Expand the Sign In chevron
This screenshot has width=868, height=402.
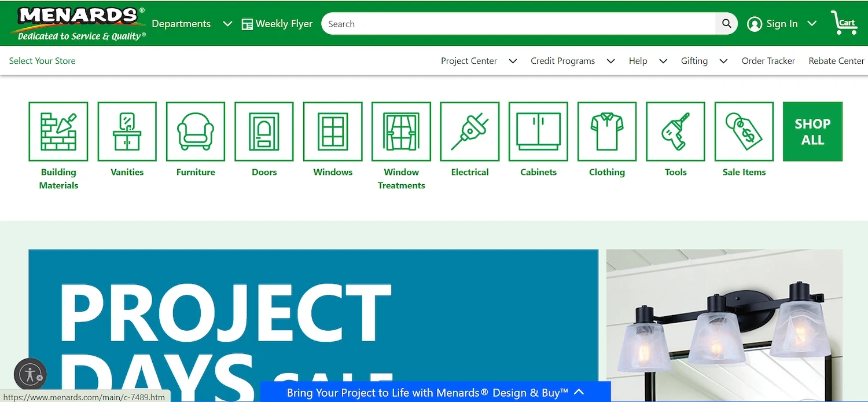[x=812, y=24]
